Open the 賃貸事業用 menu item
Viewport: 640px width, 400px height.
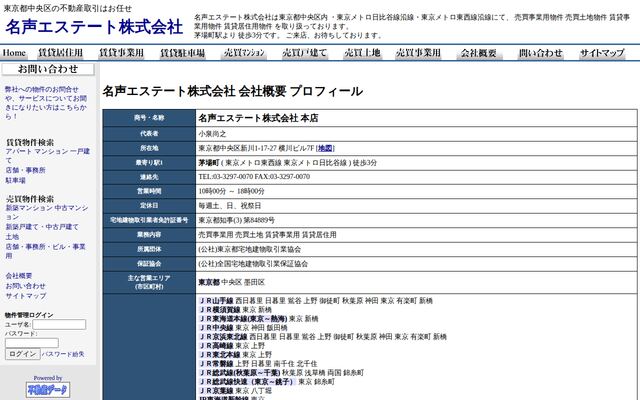[x=121, y=53]
